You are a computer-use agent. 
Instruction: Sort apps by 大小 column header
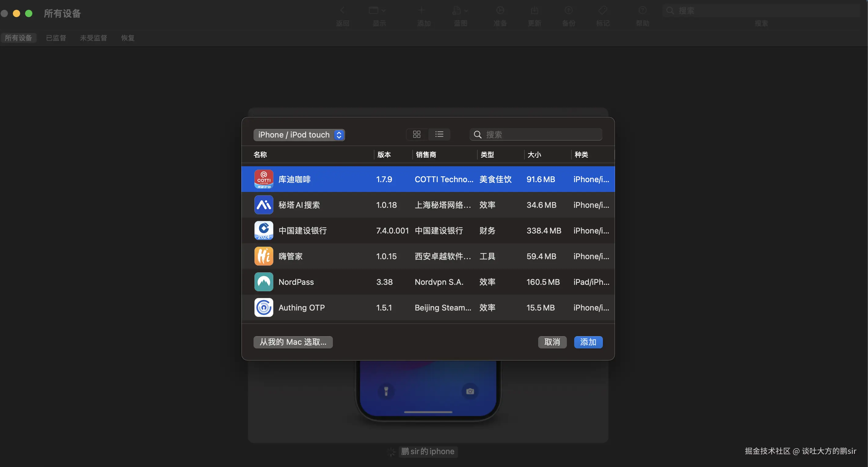pyautogui.click(x=534, y=154)
